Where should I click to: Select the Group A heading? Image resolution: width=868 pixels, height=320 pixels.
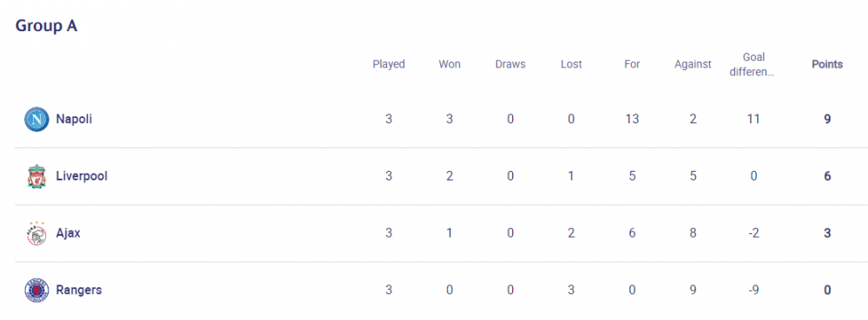[x=46, y=26]
